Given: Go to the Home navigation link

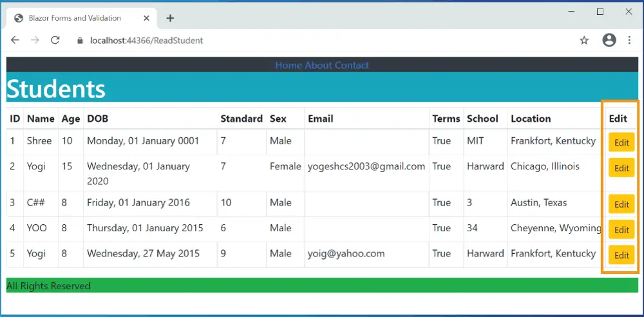Looking at the screenshot, I should tap(289, 65).
